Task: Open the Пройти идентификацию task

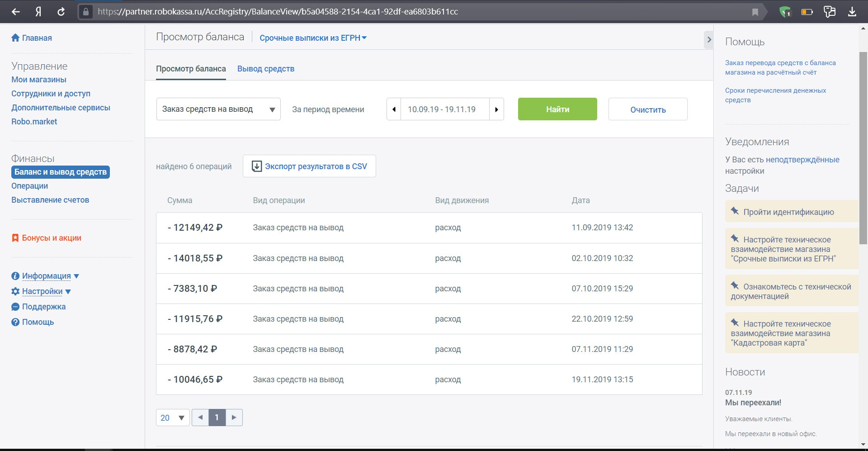Action: pos(788,212)
